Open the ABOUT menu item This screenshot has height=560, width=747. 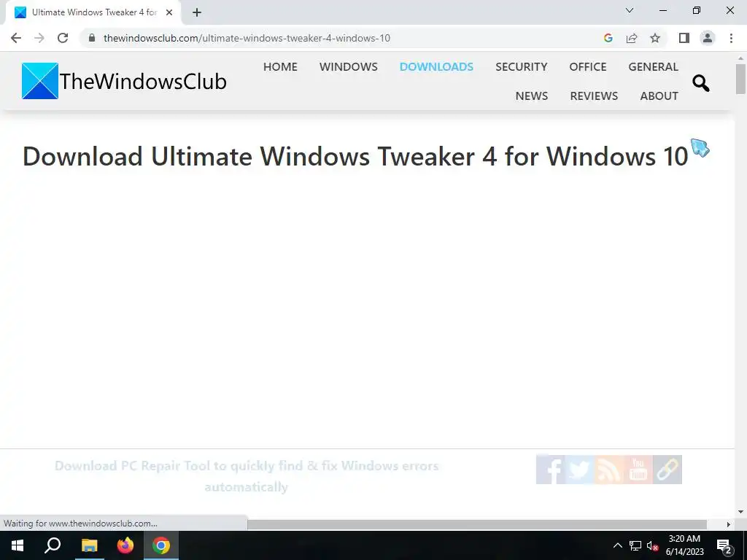point(659,96)
